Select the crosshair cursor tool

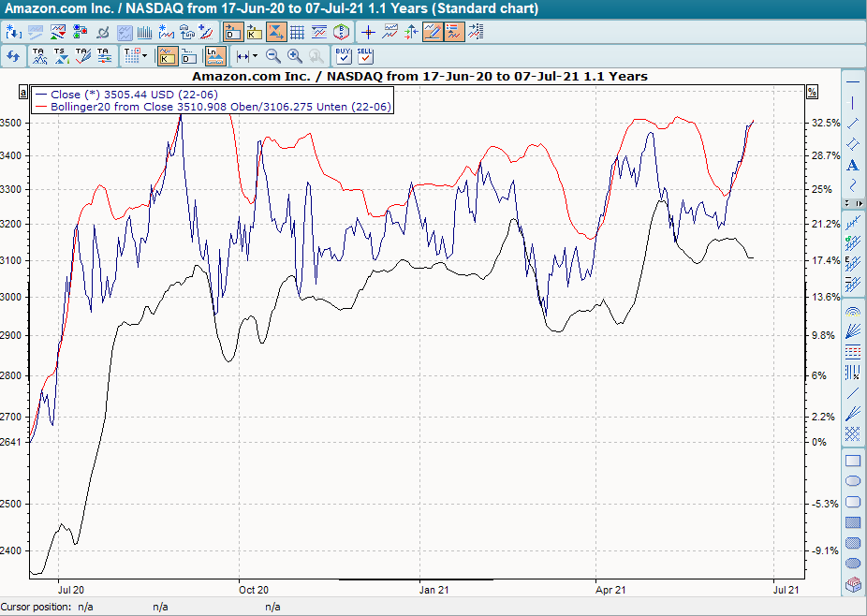pos(369,31)
